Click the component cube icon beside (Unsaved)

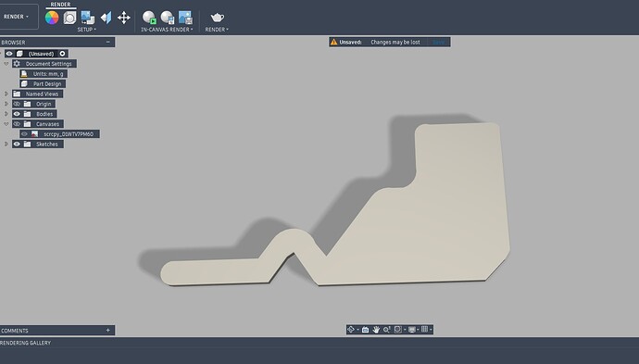click(19, 54)
